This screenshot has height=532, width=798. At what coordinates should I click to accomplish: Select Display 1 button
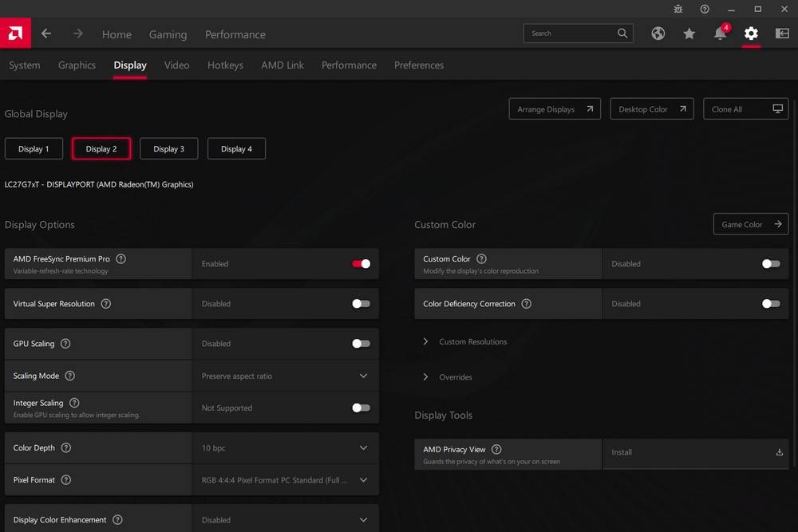34,148
